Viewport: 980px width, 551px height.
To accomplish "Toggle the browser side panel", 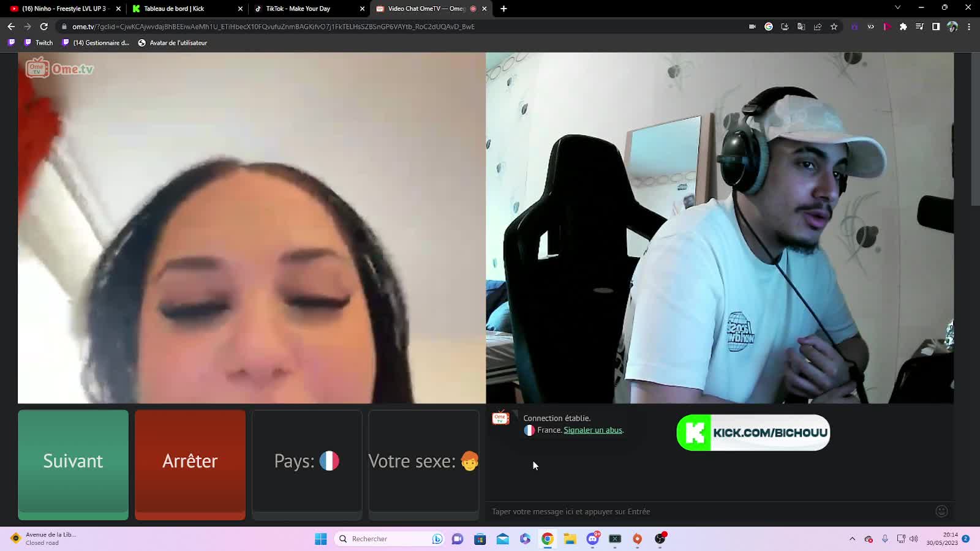I will 936,27.
